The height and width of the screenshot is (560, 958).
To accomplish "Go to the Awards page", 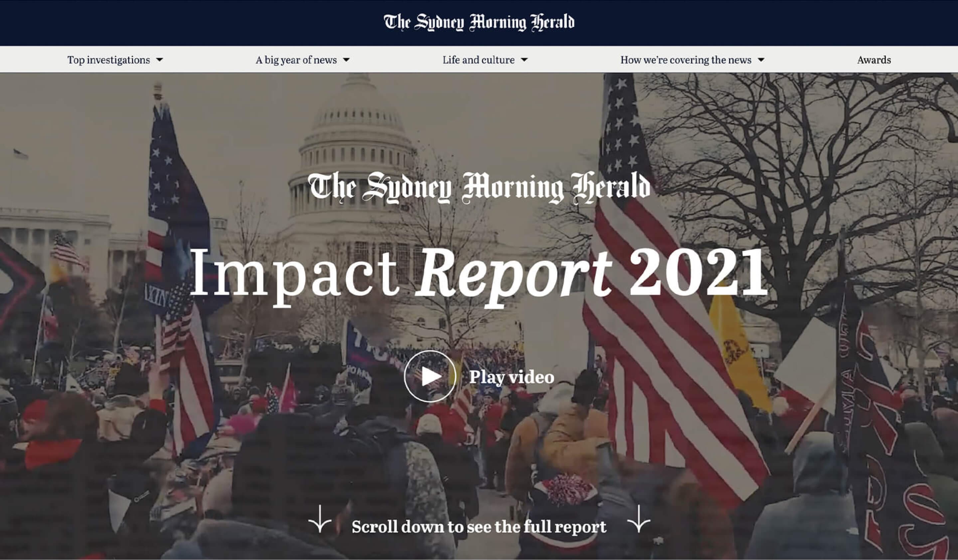I will [x=874, y=60].
